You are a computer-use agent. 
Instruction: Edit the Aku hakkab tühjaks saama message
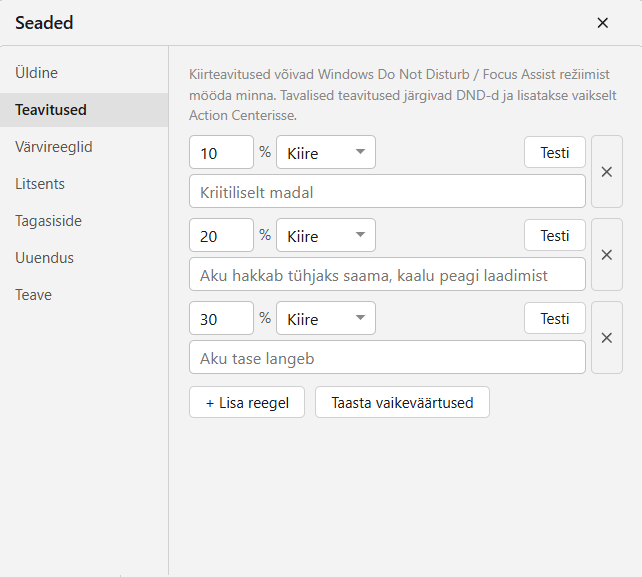(x=387, y=274)
